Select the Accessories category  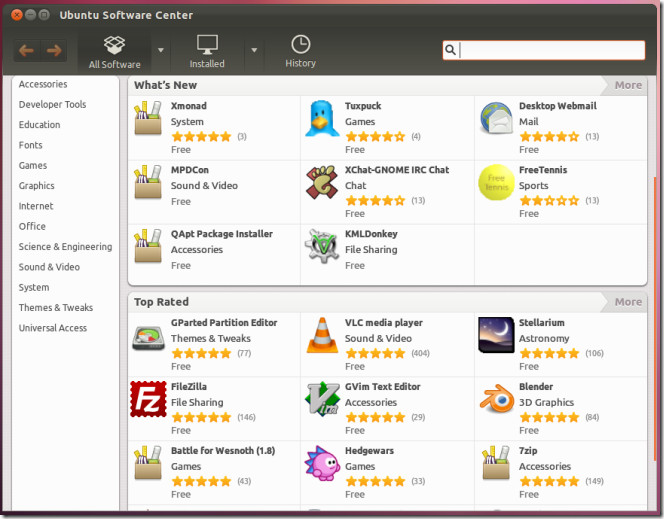pos(43,84)
